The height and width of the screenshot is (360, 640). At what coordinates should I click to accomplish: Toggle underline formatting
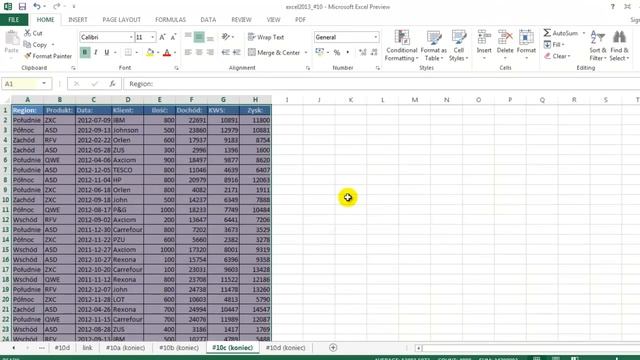[107, 52]
